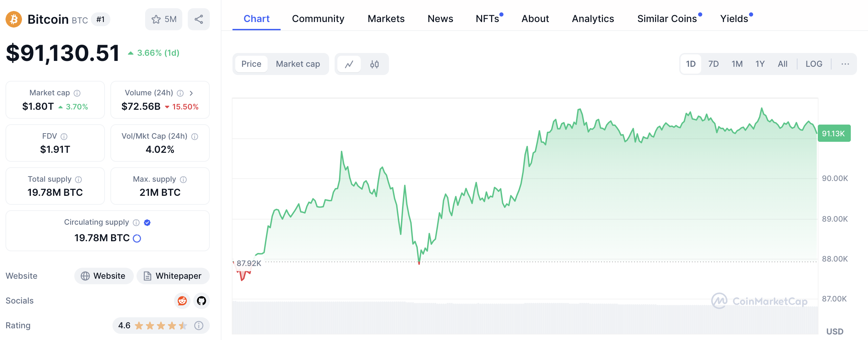This screenshot has height=340, width=868.
Task: Click the USD currency label
Action: 835,332
